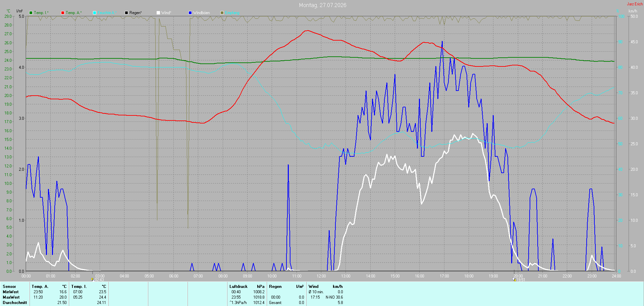Click the '21:00' time axis label
This screenshot has width=644, height=306.
point(543,276)
